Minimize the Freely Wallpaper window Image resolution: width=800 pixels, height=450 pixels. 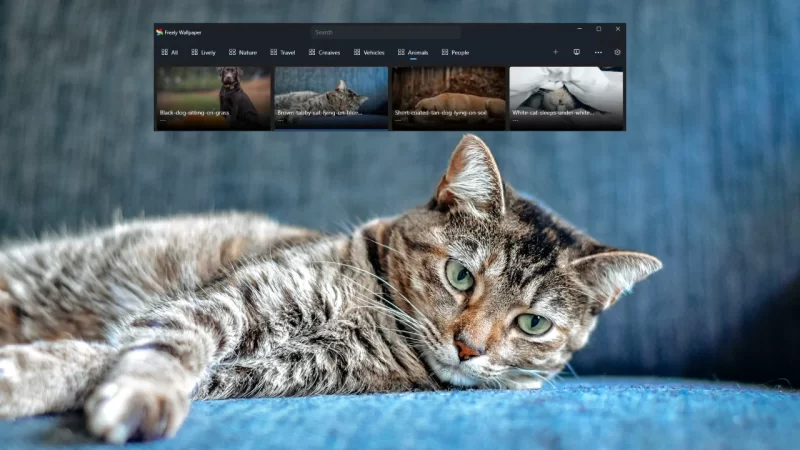click(579, 29)
